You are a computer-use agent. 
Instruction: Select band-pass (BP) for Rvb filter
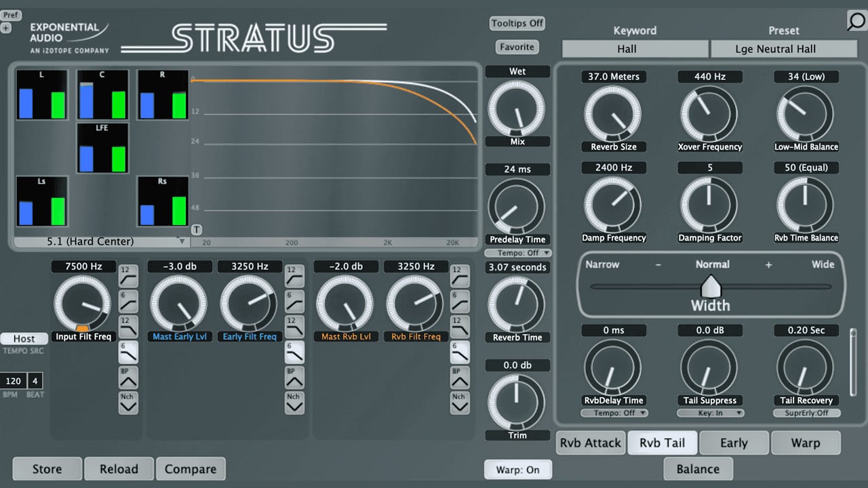(x=460, y=378)
